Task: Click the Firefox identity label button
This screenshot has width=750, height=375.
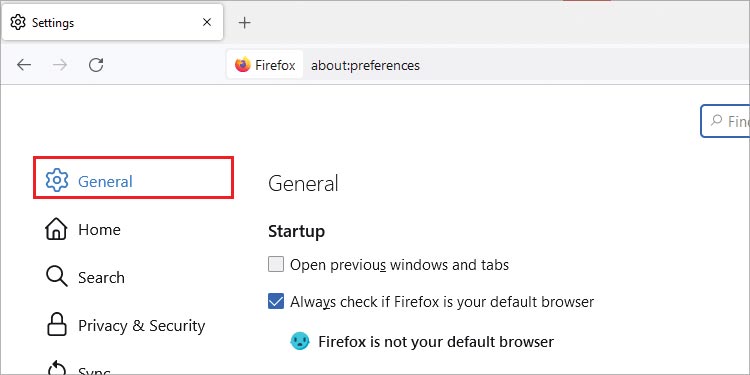Action: (x=265, y=65)
